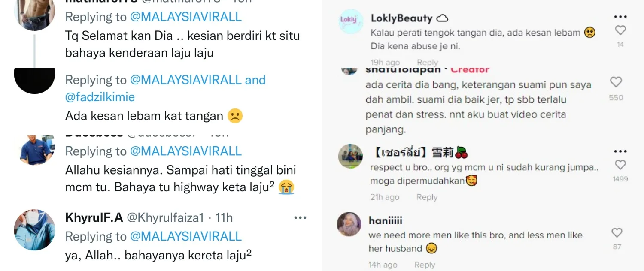This screenshot has width=644, height=271.
Task: Open the @fadzilkimie mention link
Action: tap(100, 97)
